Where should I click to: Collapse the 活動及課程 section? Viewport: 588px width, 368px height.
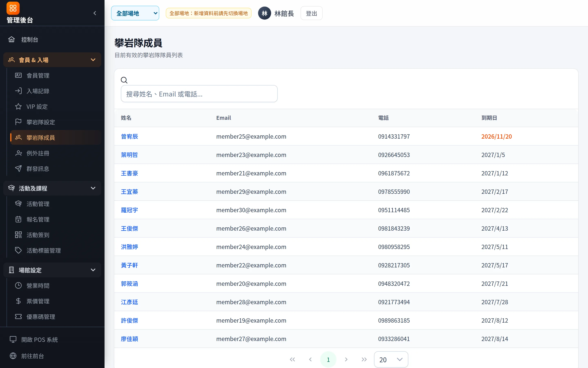point(52,188)
